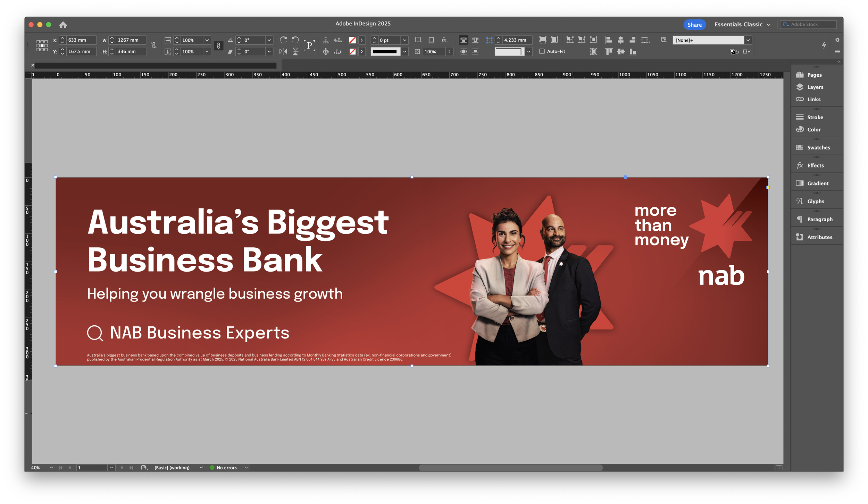Go to next page arrow
Viewport: 868px width, 504px height.
(122, 468)
